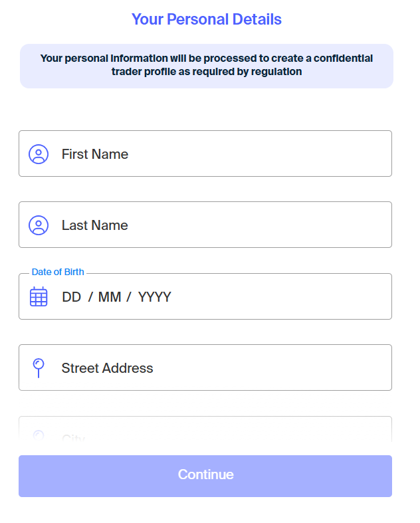Click the slash between MM and YYYY
Screen dimensions: 420x523
click(129, 297)
